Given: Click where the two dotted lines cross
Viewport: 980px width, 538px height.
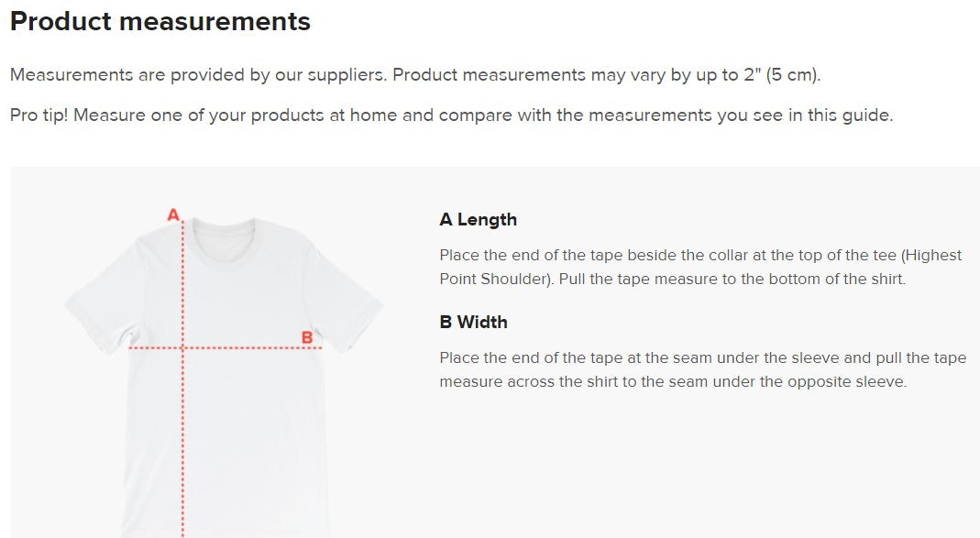Looking at the screenshot, I should pyautogui.click(x=183, y=348).
